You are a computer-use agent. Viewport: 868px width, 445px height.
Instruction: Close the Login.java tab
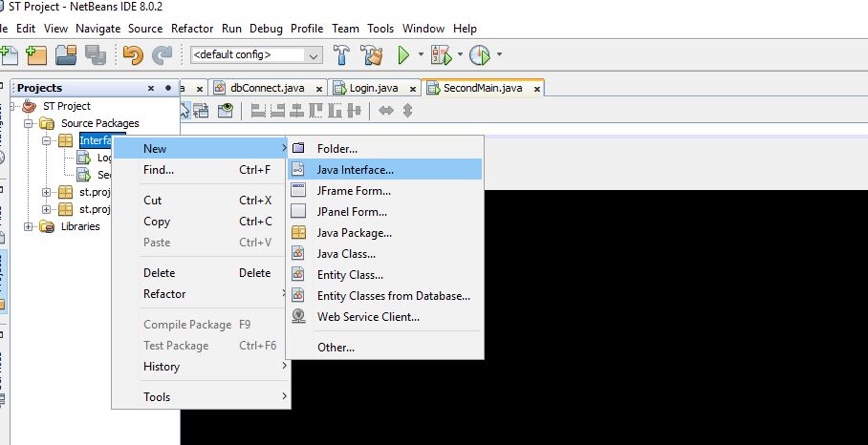coord(412,89)
